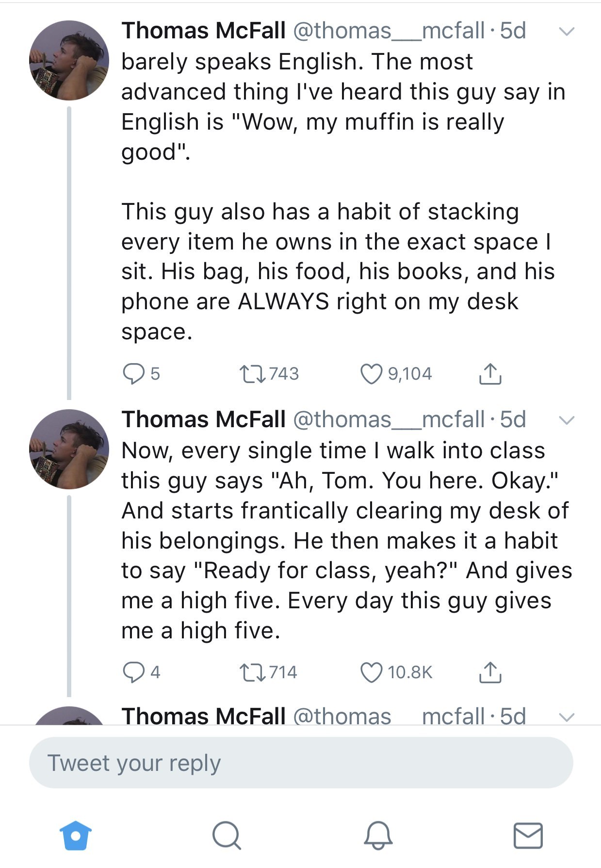The width and height of the screenshot is (601, 868).
Task: Open Thomas McFall avatar on first tweet
Action: [69, 60]
